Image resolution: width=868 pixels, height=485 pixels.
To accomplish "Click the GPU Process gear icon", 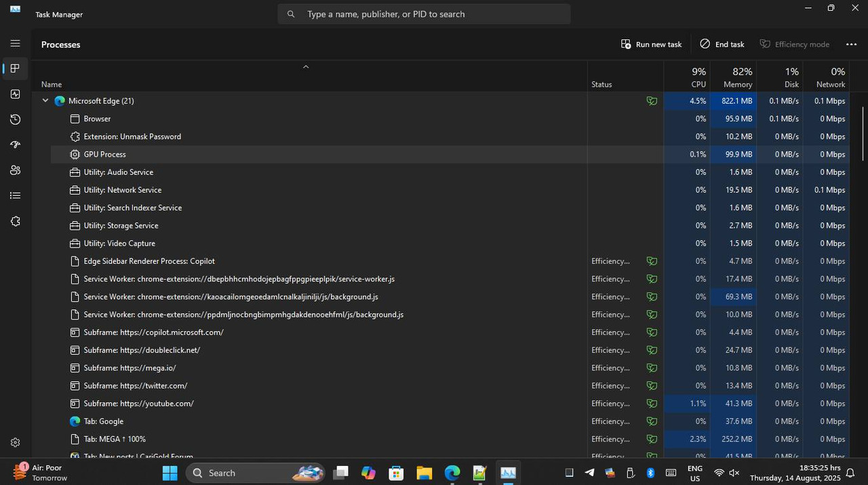I will click(75, 154).
